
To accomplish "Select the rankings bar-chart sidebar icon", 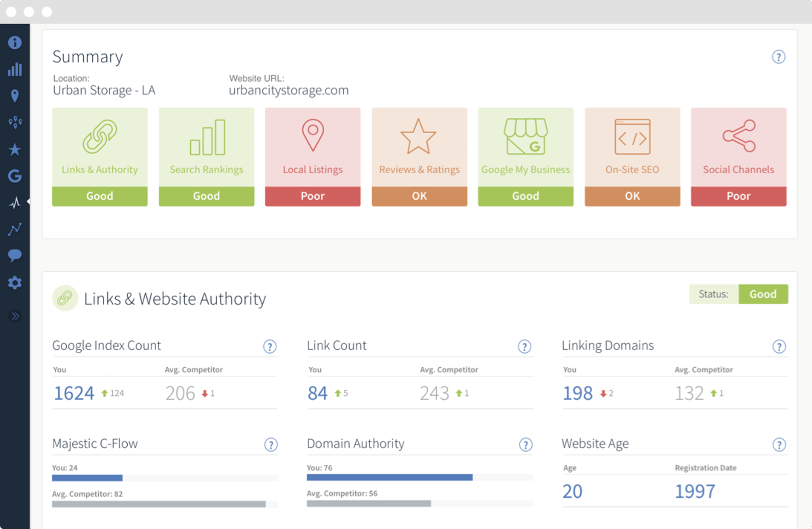I will 15,69.
